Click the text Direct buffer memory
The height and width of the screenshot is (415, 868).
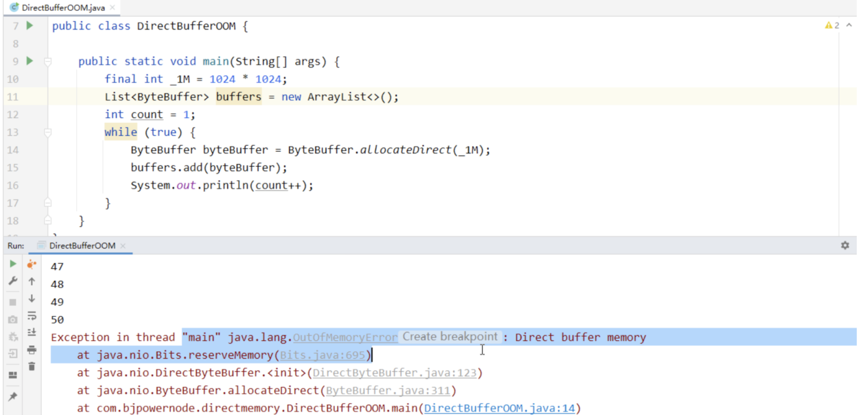pos(580,337)
